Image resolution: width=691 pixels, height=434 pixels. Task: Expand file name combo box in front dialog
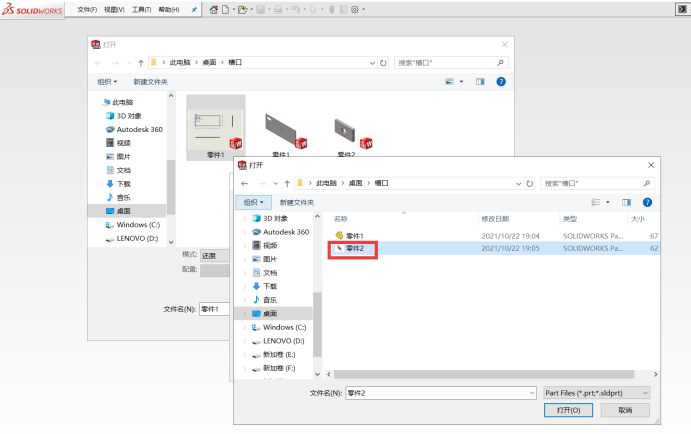(532, 393)
